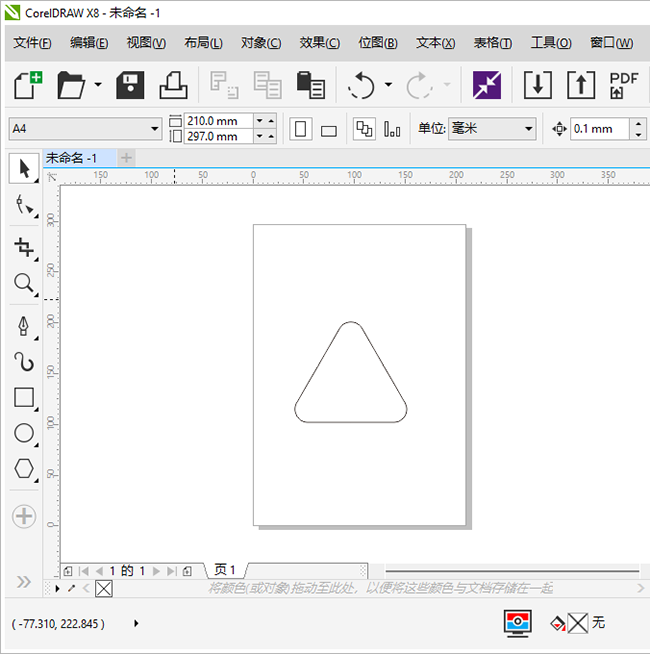Click the no-color swatch in document palette

coord(103,589)
